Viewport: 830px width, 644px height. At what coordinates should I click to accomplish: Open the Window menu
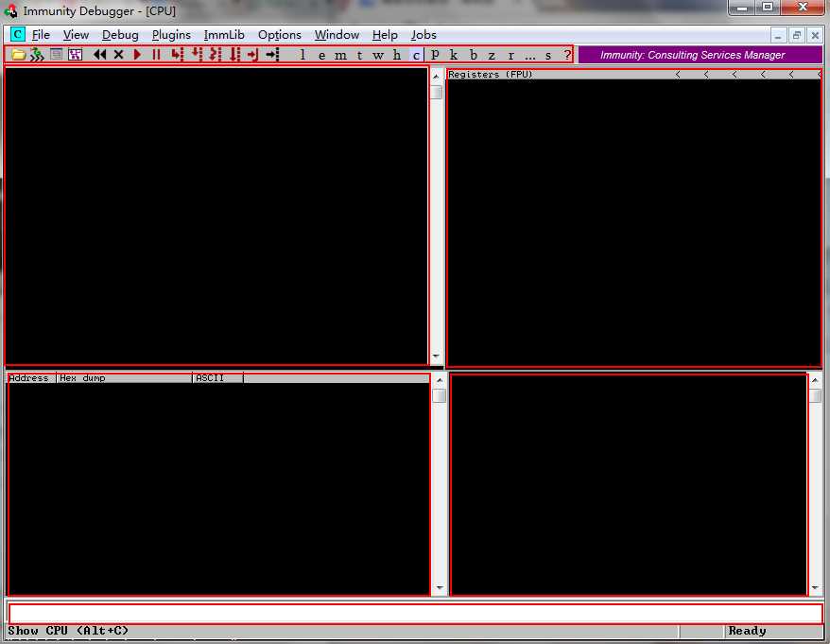coord(337,35)
